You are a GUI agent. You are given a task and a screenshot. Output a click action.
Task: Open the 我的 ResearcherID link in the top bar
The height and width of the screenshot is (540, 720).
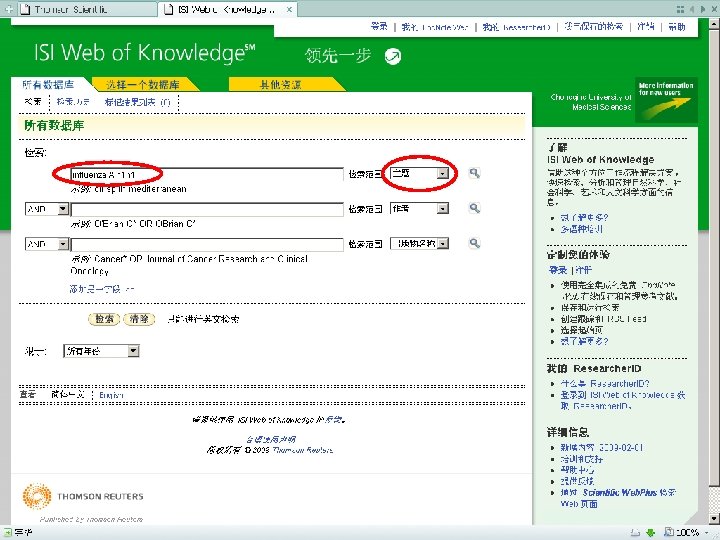[x=516, y=27]
